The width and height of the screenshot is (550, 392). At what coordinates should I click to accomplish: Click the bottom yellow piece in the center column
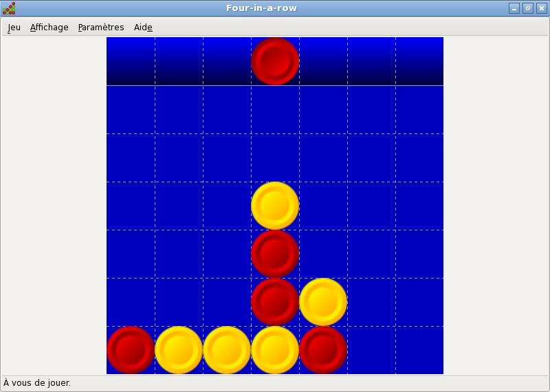point(275,350)
